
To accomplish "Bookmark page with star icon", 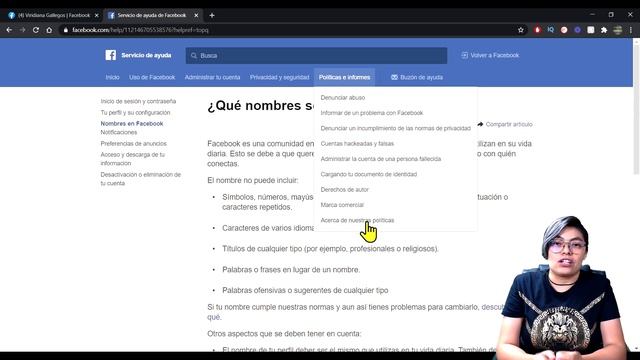I will click(520, 30).
